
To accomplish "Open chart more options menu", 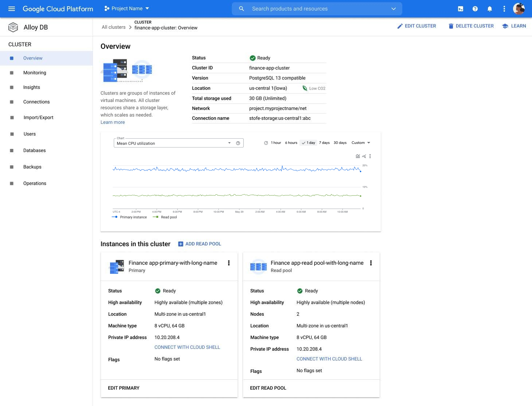I will pos(370,156).
